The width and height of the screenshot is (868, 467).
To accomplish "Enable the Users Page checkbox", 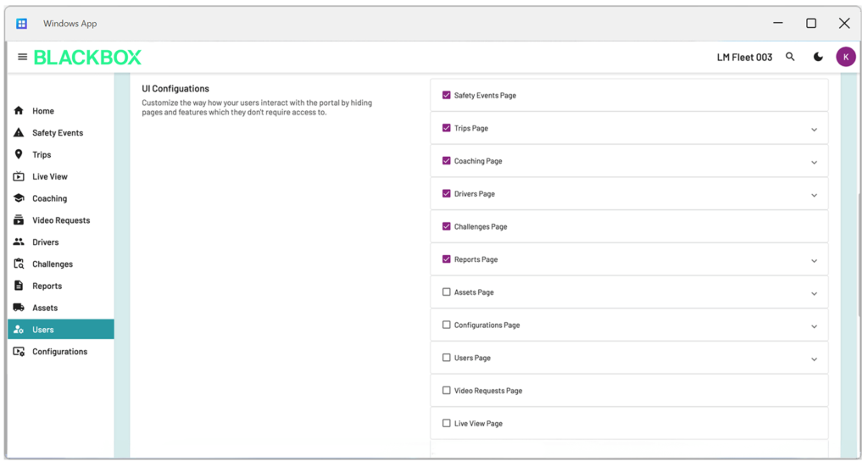I will tap(446, 358).
